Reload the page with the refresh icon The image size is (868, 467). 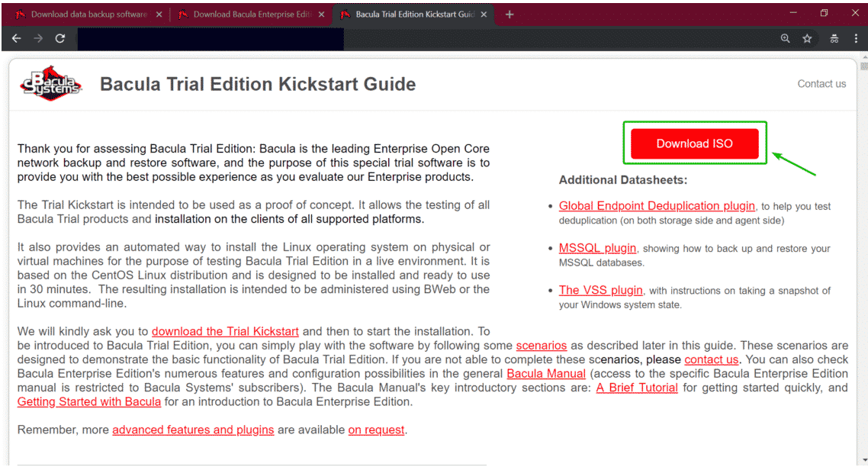(x=59, y=38)
